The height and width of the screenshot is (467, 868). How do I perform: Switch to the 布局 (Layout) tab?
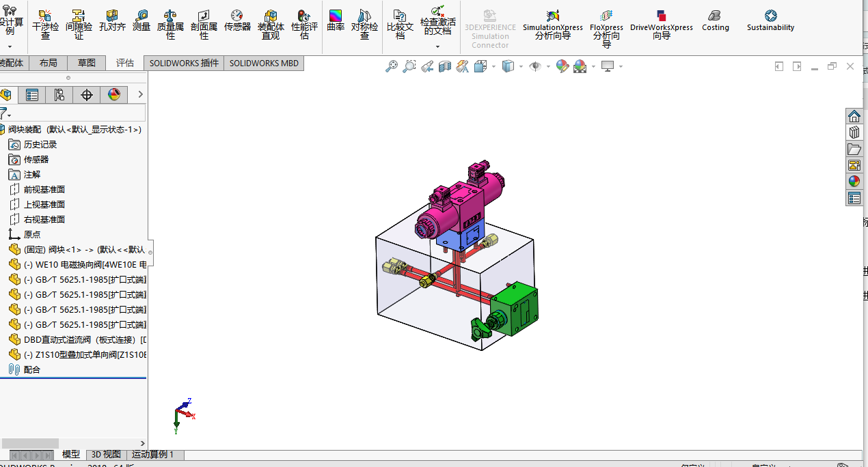click(x=49, y=63)
